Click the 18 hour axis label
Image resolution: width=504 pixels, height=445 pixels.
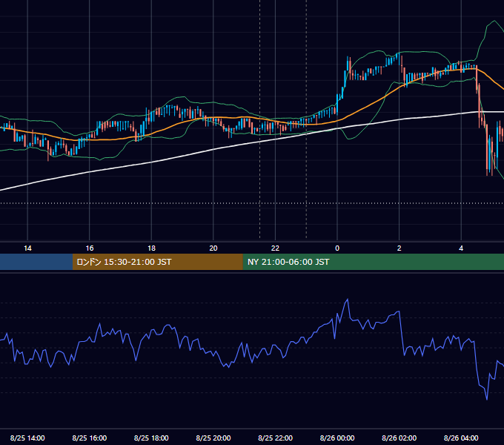151,248
